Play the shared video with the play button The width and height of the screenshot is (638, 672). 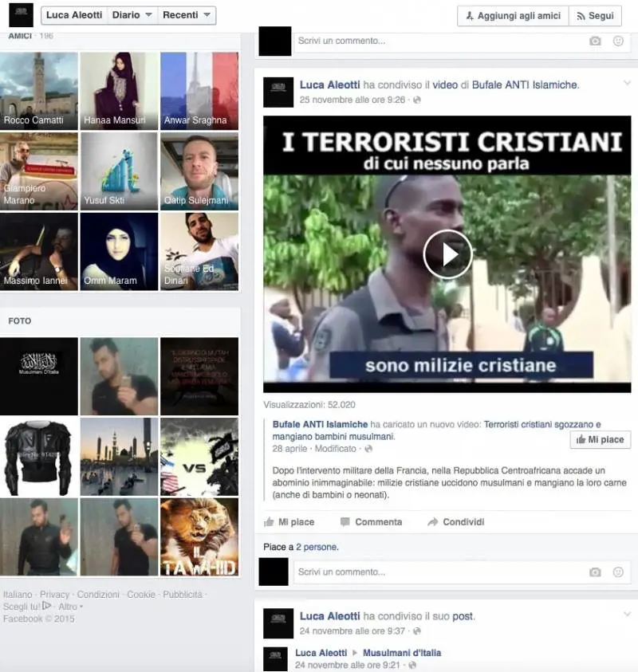[x=447, y=254]
